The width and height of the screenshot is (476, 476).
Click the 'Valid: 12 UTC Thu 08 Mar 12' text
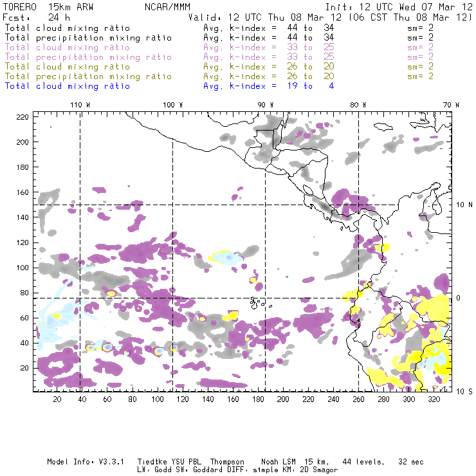point(265,17)
